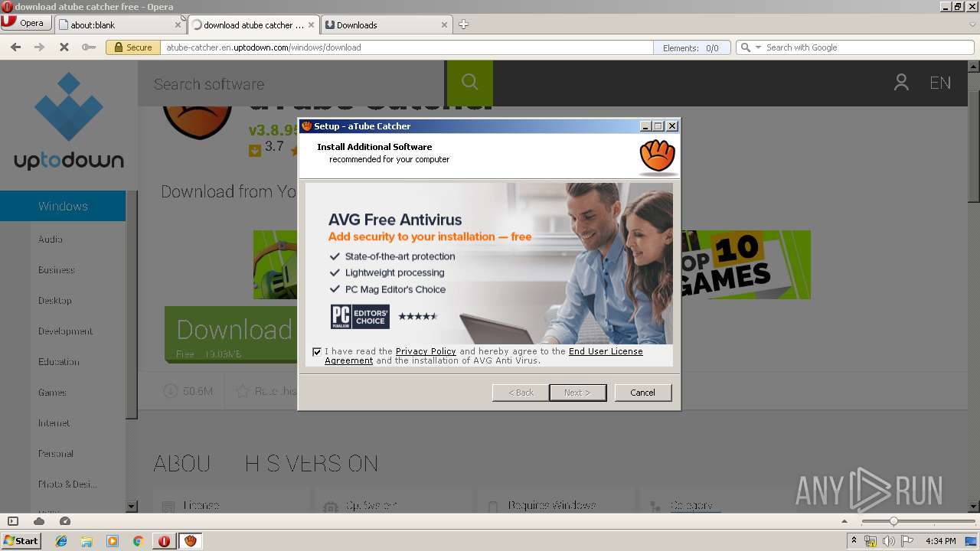Open the Business category
The image size is (980, 551).
click(x=57, y=270)
